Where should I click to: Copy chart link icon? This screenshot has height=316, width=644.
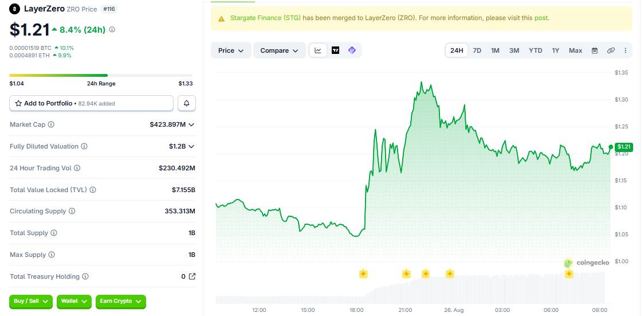pyautogui.click(x=611, y=50)
